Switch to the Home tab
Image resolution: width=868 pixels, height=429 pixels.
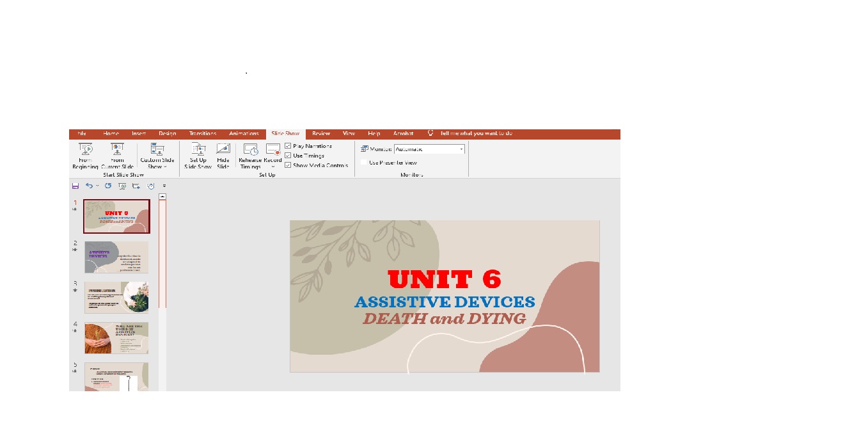point(111,134)
